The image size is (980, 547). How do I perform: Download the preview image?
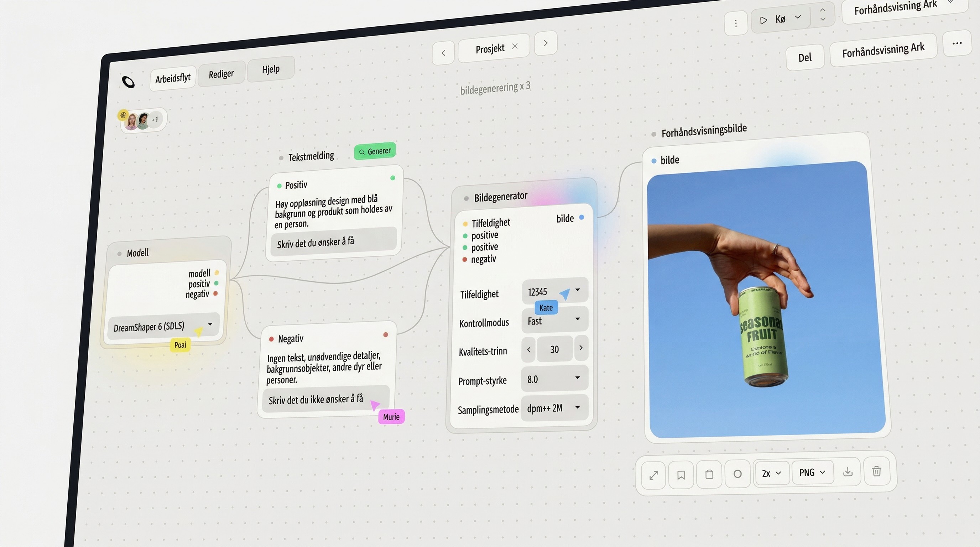(848, 472)
